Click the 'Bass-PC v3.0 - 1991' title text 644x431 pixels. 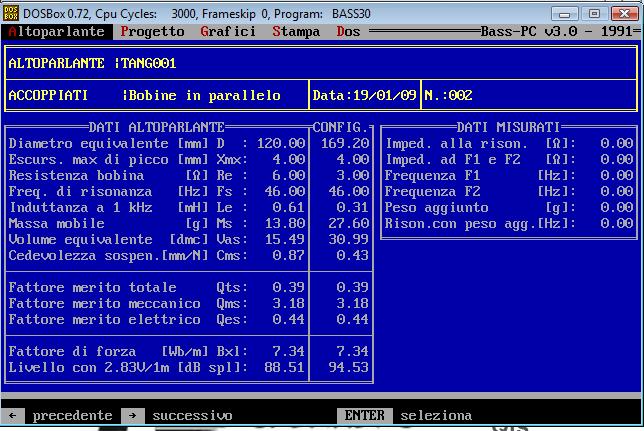557,32
